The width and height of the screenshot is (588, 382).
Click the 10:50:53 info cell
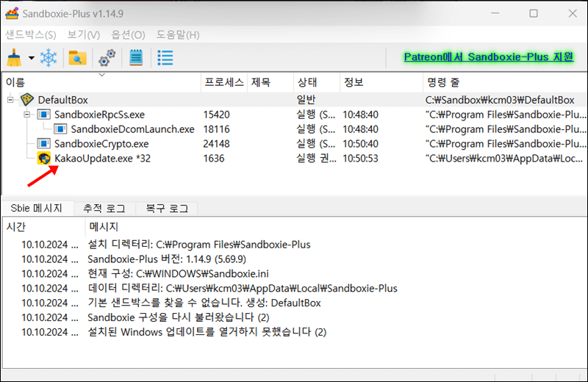360,158
